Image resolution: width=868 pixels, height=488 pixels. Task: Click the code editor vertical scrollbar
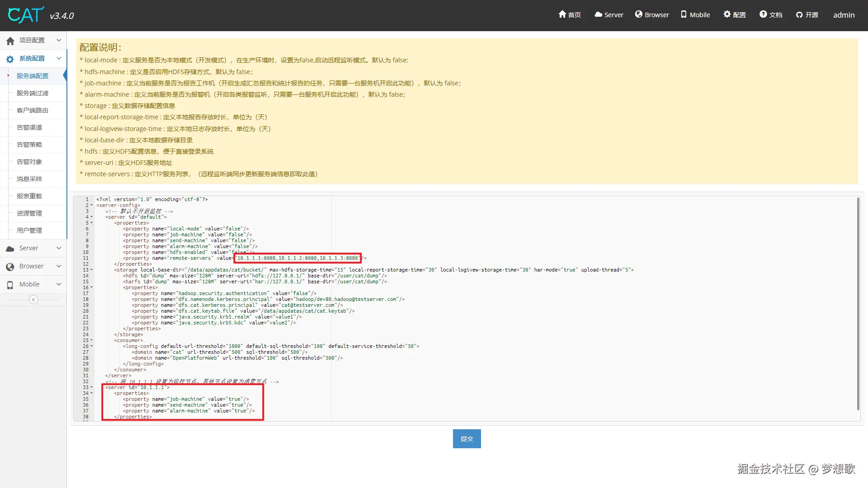tap(858, 303)
